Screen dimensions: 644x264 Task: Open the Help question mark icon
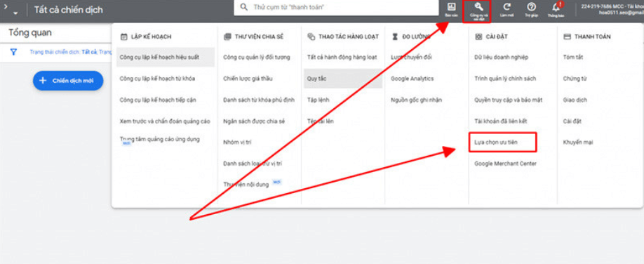point(532,7)
